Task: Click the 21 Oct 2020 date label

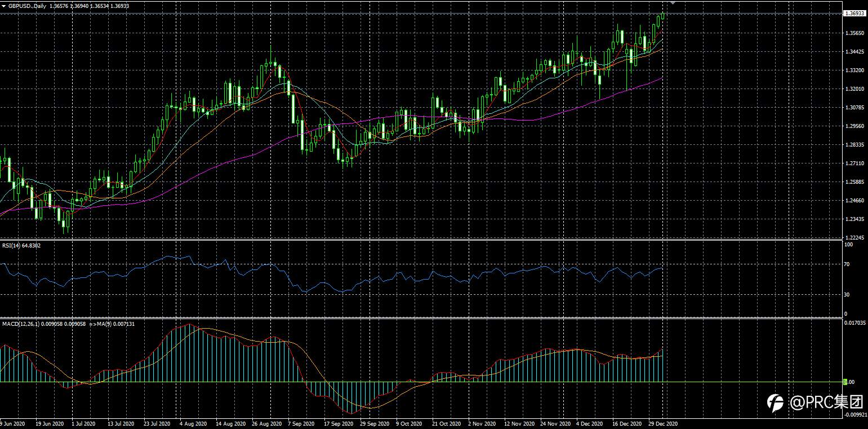Action: [446, 423]
